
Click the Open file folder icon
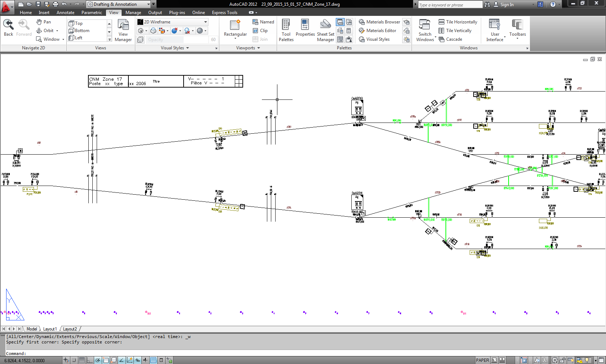pos(29,4)
